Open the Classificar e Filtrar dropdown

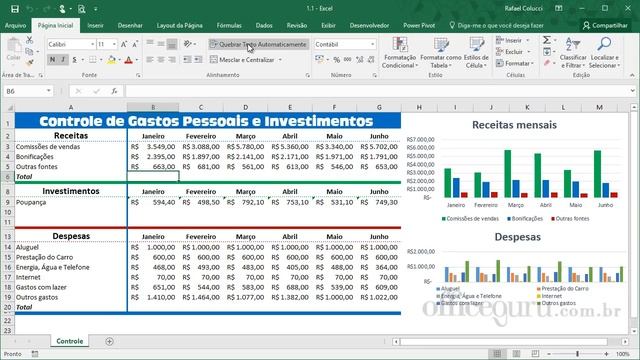573,53
